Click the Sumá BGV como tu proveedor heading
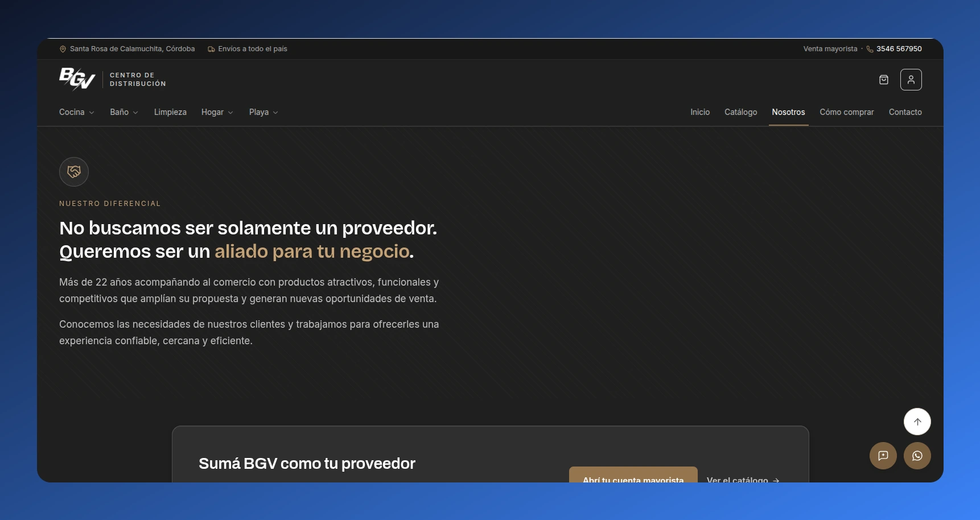The image size is (980, 520). pyautogui.click(x=307, y=464)
